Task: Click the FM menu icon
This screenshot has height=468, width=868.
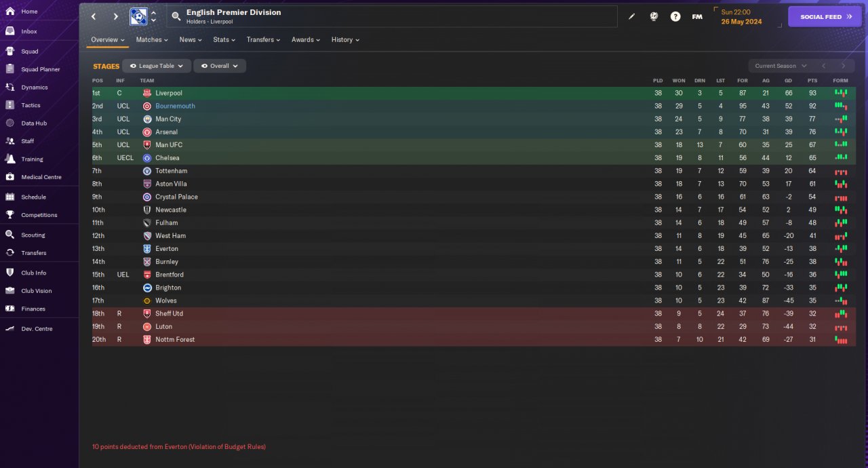Action: [x=697, y=16]
